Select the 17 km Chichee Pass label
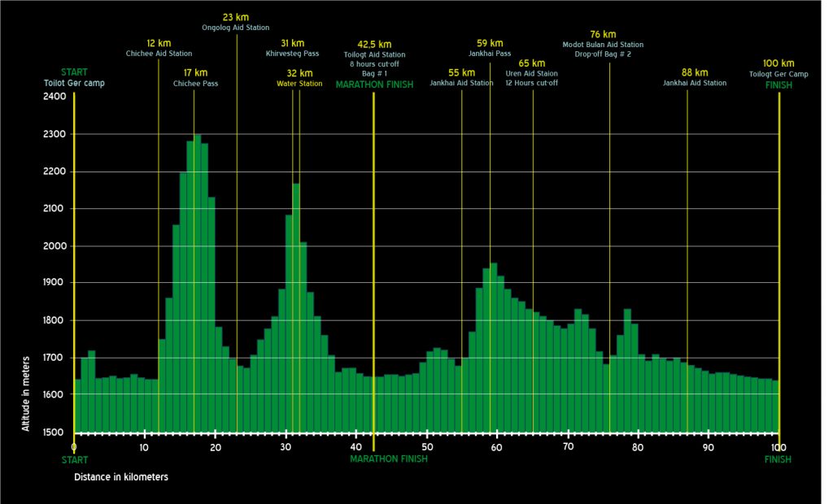 click(x=195, y=78)
